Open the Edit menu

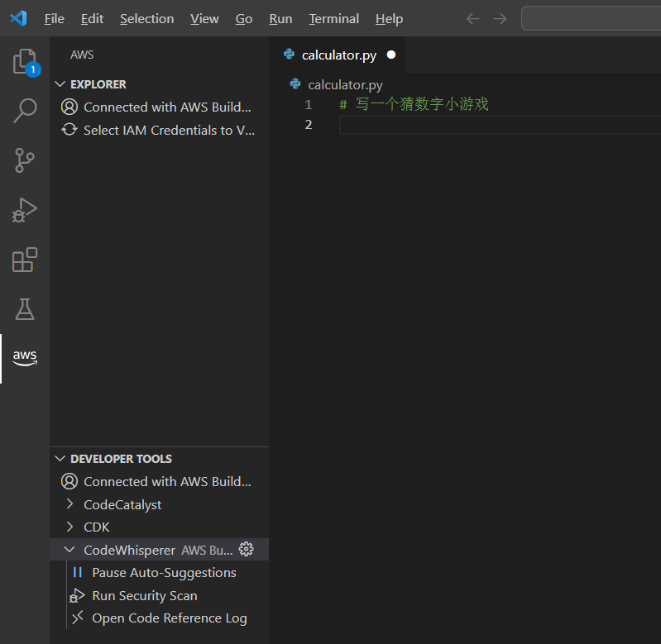pos(92,18)
